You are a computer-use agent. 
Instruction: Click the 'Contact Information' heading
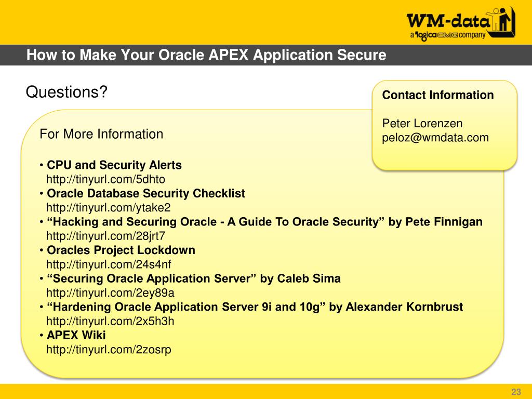pos(437,95)
